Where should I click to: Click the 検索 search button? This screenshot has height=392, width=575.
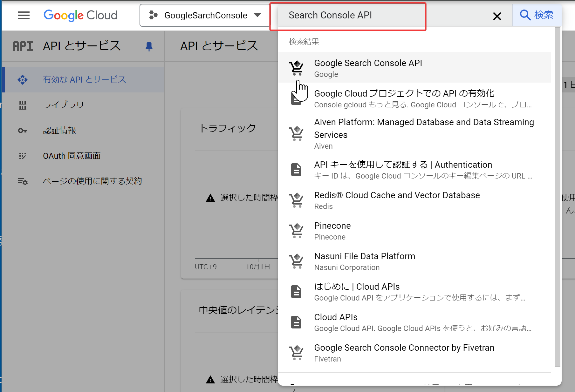537,15
